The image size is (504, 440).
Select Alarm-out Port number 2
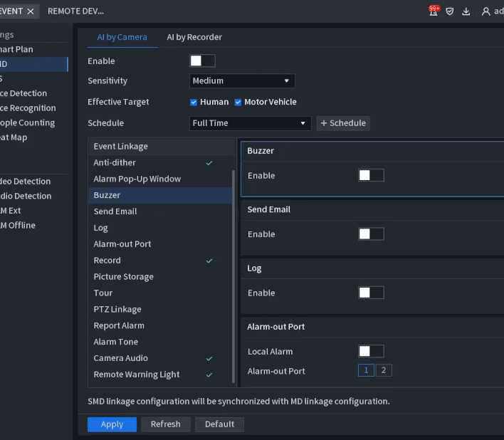(x=384, y=370)
